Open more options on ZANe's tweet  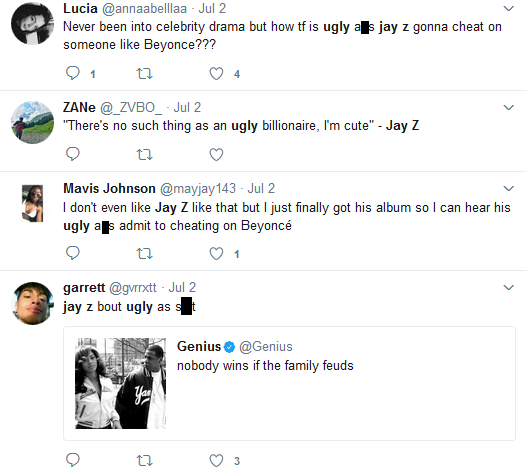pos(509,108)
